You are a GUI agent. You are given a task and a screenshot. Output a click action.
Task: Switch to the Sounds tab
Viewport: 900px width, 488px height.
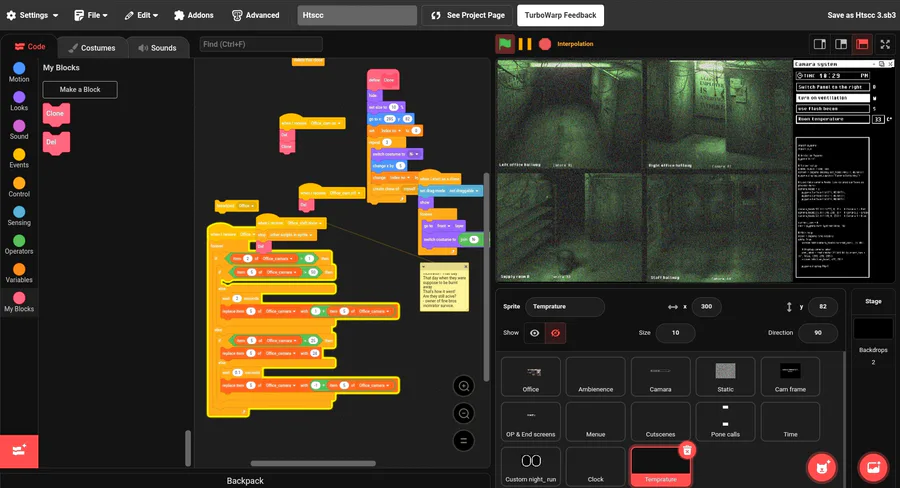(157, 48)
